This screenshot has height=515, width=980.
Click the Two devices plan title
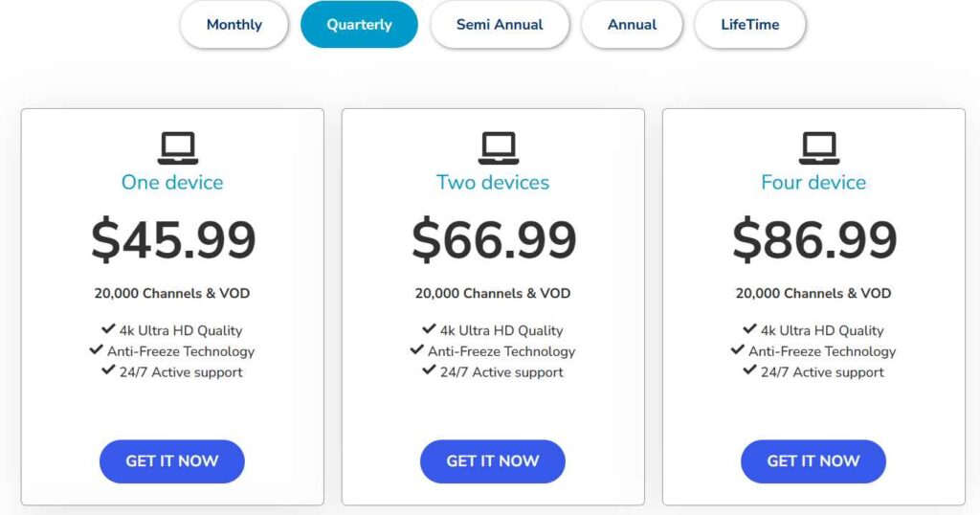(x=493, y=182)
